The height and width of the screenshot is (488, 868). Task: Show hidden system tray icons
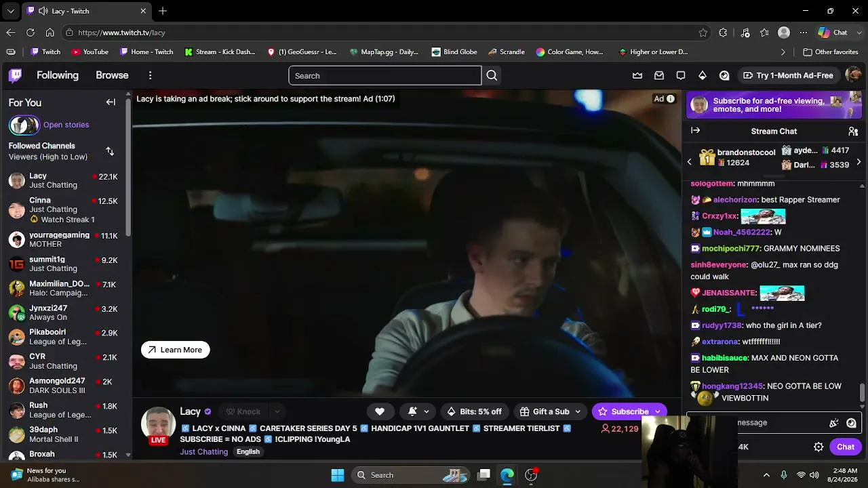pyautogui.click(x=766, y=475)
